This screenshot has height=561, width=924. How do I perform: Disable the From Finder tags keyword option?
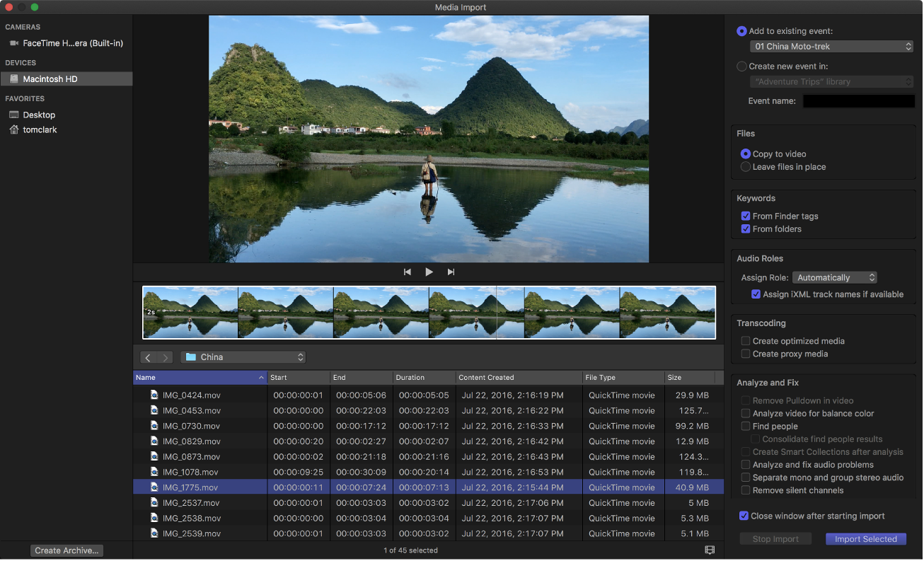coord(745,216)
